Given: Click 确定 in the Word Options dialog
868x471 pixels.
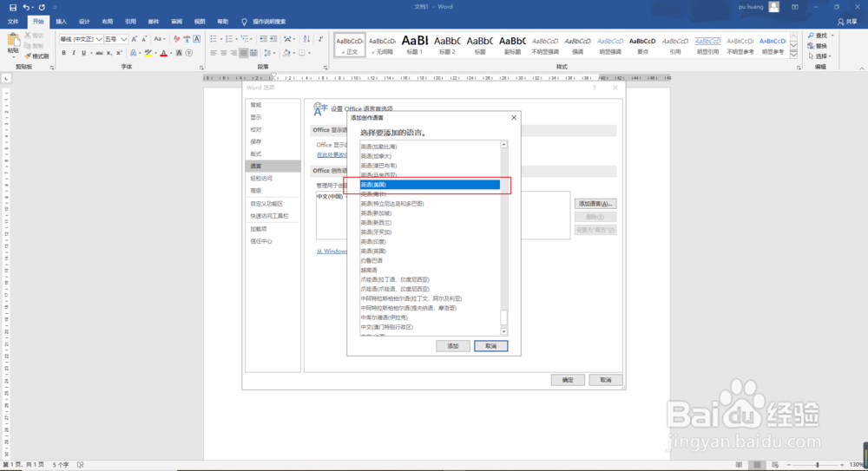Looking at the screenshot, I should 568,380.
